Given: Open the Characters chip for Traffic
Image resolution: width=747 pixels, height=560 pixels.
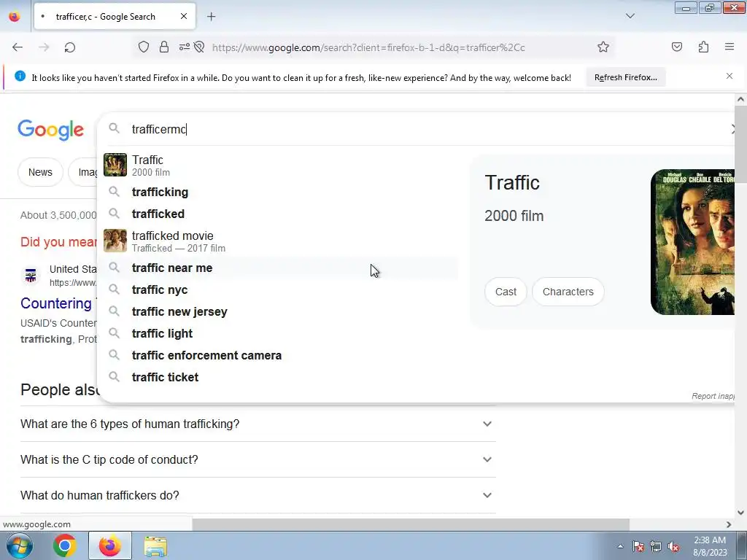Looking at the screenshot, I should [x=568, y=292].
